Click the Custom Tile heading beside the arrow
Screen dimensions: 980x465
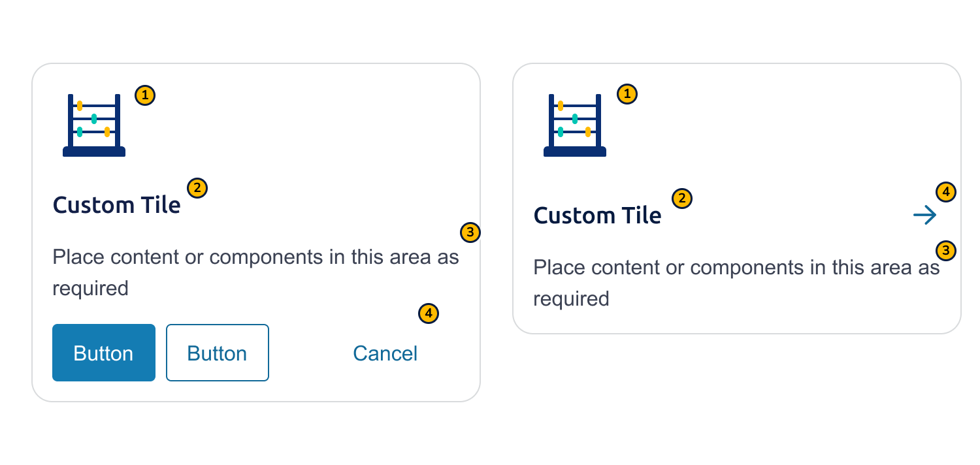(597, 216)
